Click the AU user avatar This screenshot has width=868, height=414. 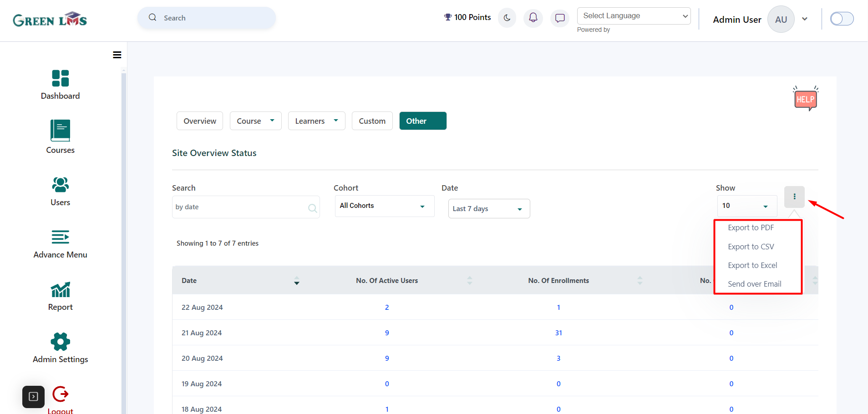coord(781,19)
